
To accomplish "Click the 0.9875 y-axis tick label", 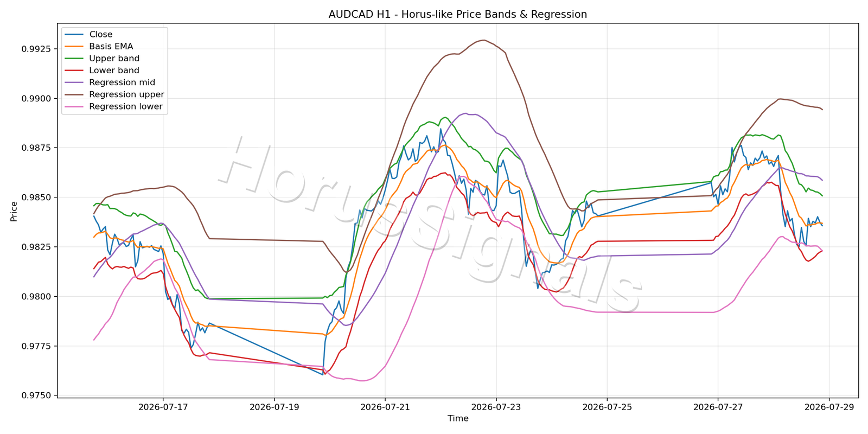I will [36, 148].
